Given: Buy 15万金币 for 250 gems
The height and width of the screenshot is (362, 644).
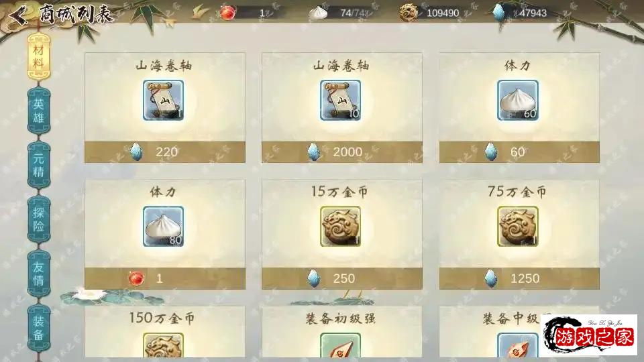Looking at the screenshot, I should 342,279.
